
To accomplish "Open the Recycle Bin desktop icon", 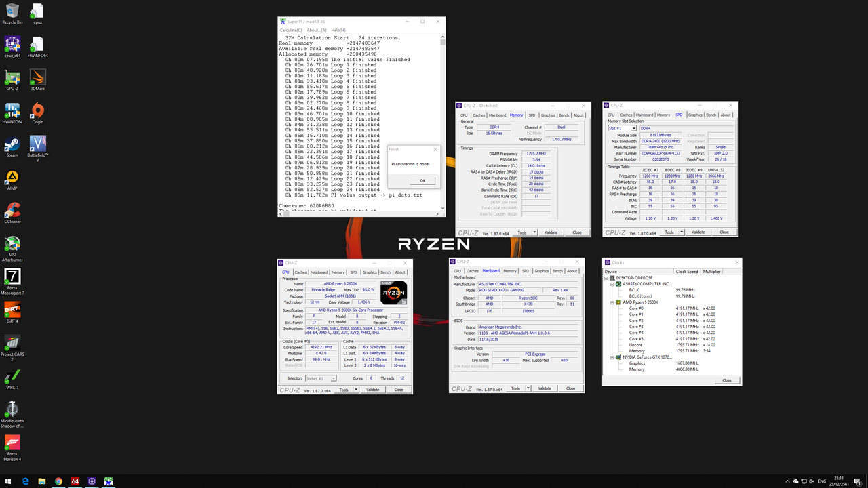I will pyautogui.click(x=12, y=14).
